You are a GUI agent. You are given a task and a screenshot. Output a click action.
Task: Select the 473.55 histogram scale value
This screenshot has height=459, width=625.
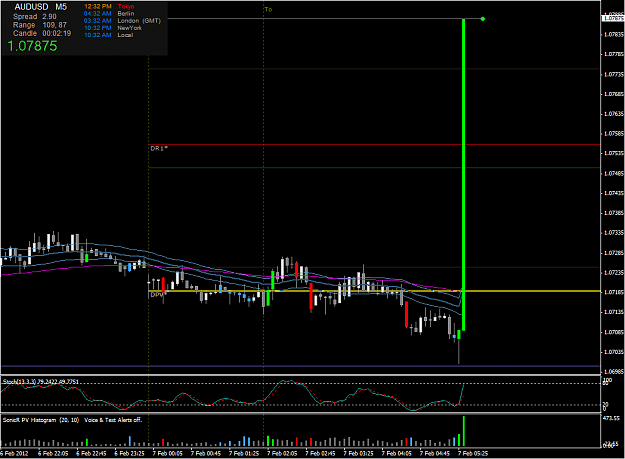coord(612,418)
